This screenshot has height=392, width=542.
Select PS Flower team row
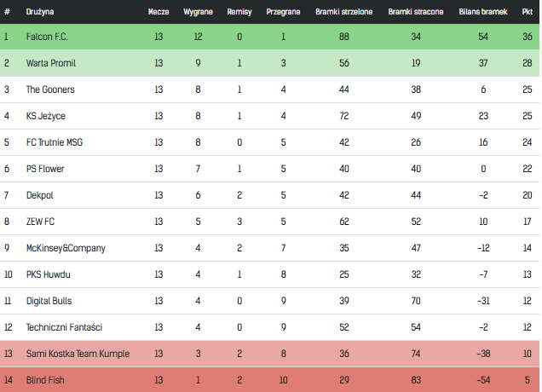coord(269,169)
